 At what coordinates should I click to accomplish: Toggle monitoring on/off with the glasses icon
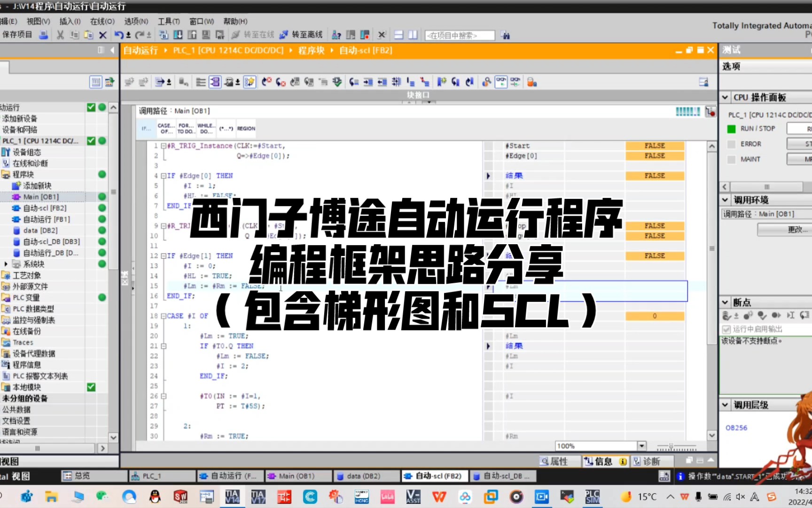[x=501, y=82]
